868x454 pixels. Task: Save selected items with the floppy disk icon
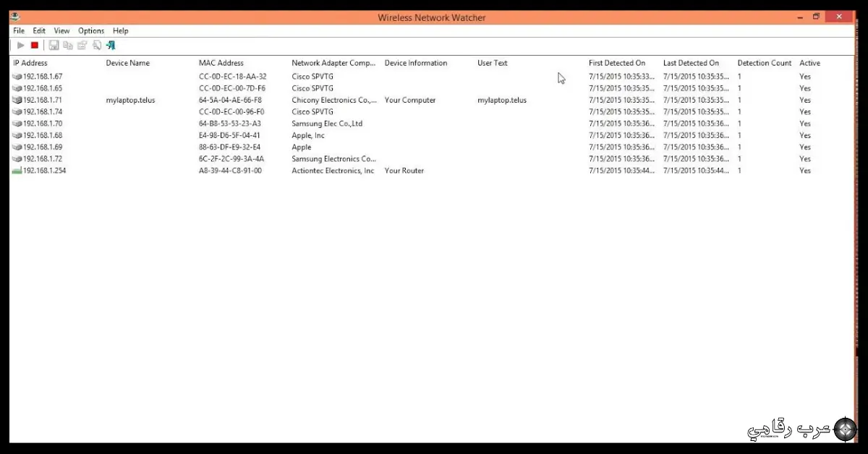click(x=54, y=45)
